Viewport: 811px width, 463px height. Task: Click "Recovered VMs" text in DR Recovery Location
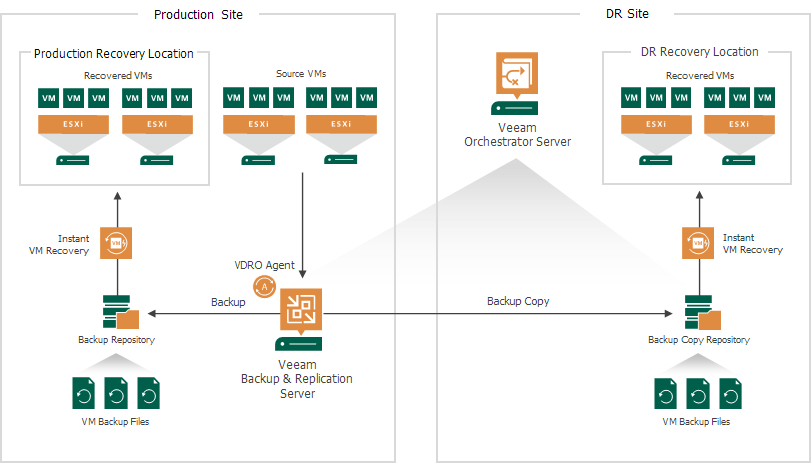pyautogui.click(x=700, y=76)
